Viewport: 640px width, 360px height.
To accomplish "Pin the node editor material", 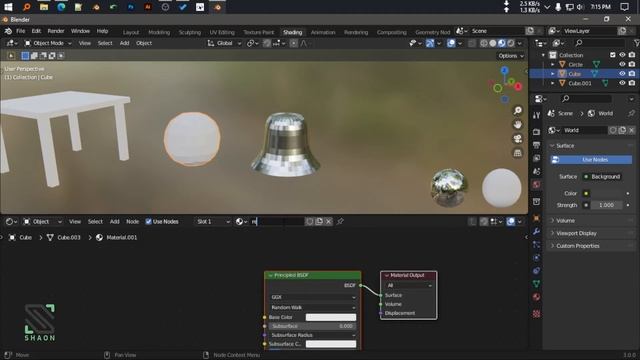I will tap(340, 221).
